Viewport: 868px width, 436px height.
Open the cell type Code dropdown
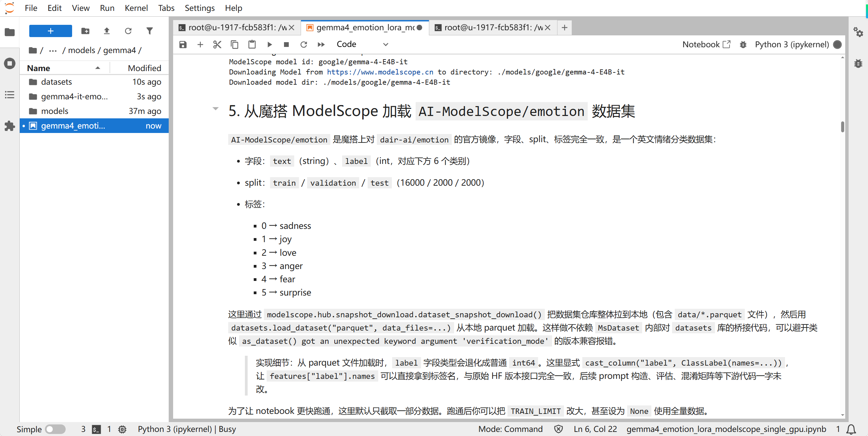tap(362, 45)
